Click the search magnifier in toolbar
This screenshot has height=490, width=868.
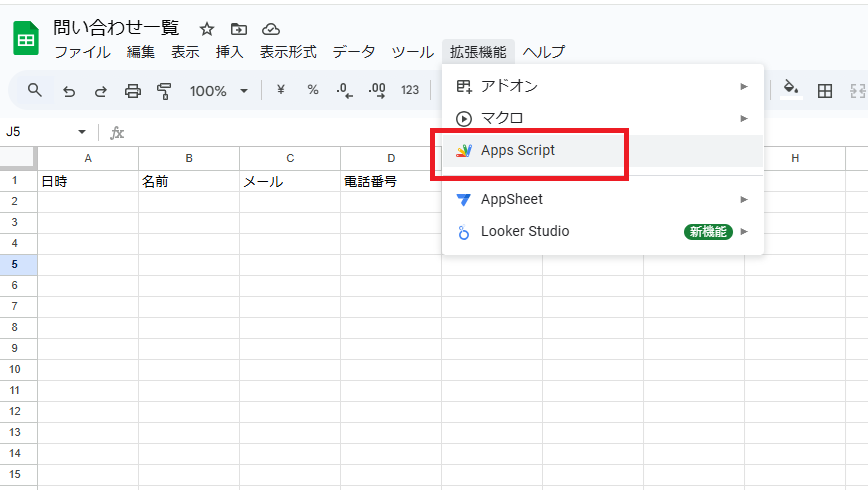35,91
